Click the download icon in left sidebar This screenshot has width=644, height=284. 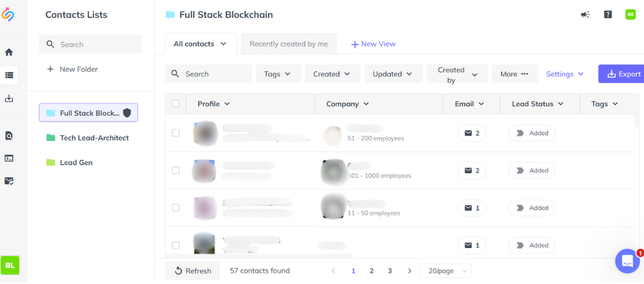tap(9, 98)
